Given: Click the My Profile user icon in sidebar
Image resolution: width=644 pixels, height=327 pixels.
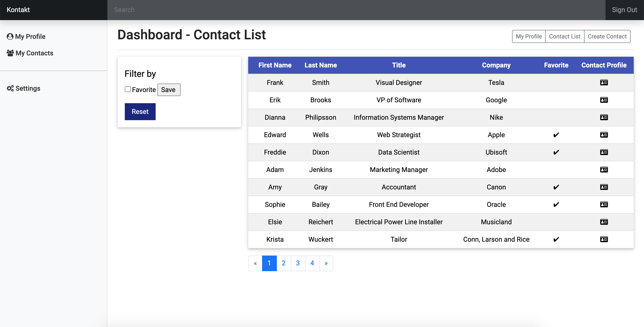Looking at the screenshot, I should point(10,36).
